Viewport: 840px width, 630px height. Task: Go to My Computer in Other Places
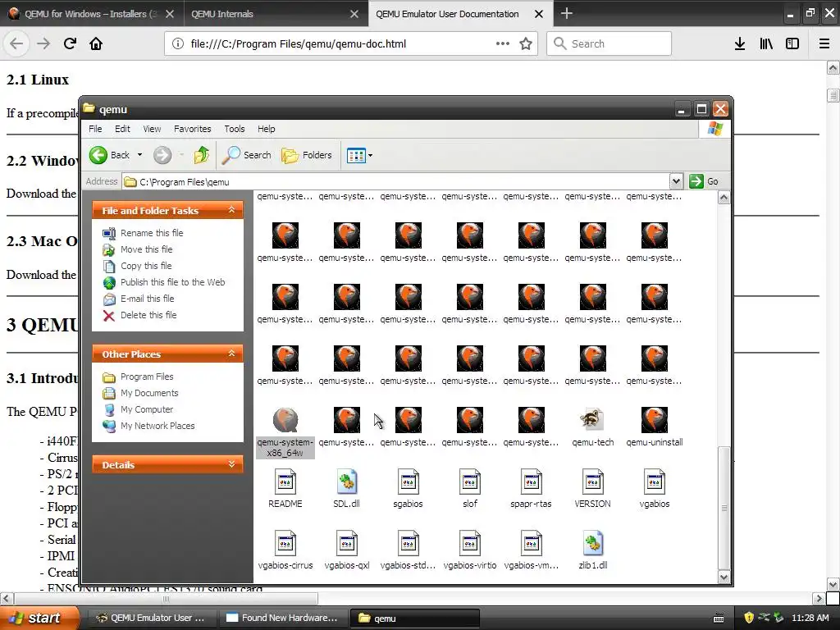coord(147,409)
